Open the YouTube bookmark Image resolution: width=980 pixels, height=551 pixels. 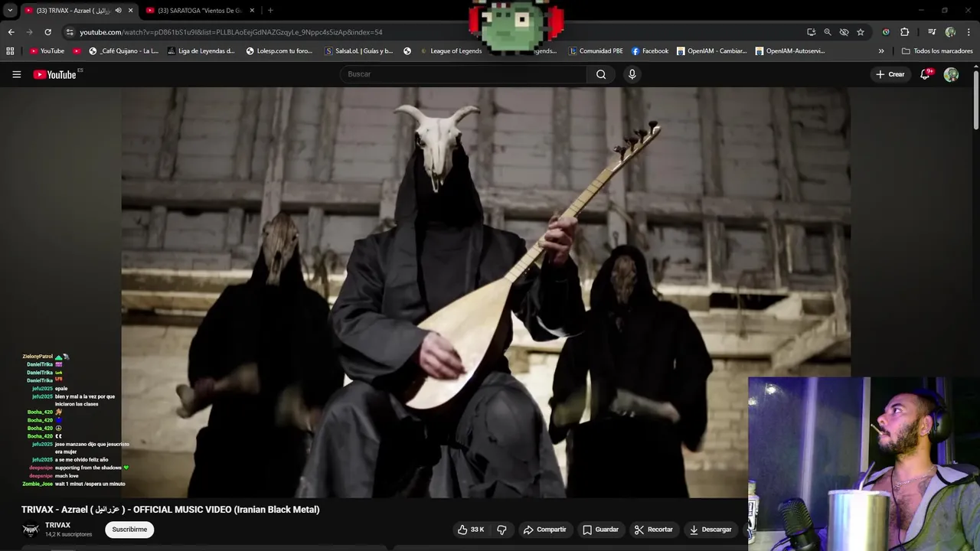click(47, 51)
